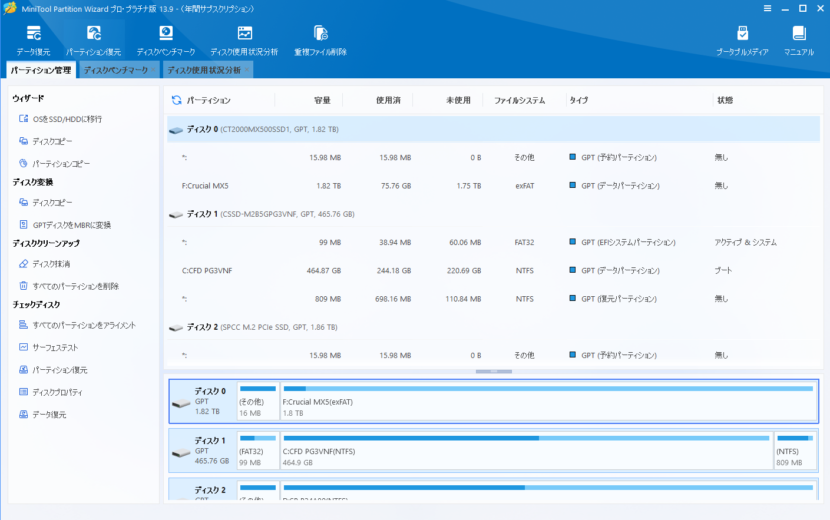Open パーティションコピー wizard
The height and width of the screenshot is (520, 830).
[55, 164]
